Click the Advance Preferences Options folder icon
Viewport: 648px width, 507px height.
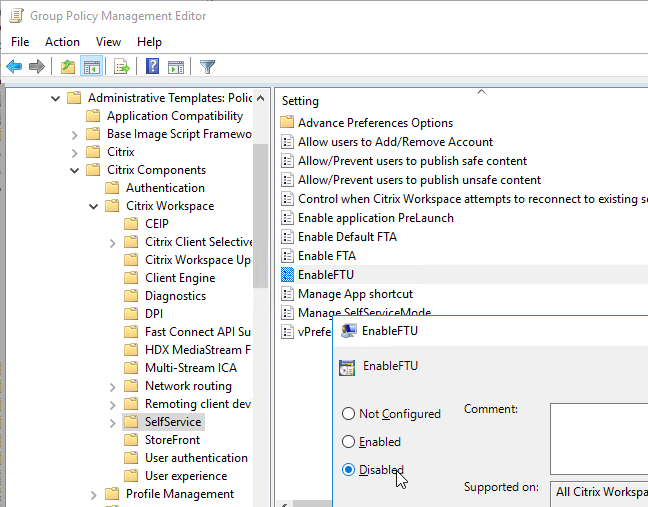click(287, 122)
